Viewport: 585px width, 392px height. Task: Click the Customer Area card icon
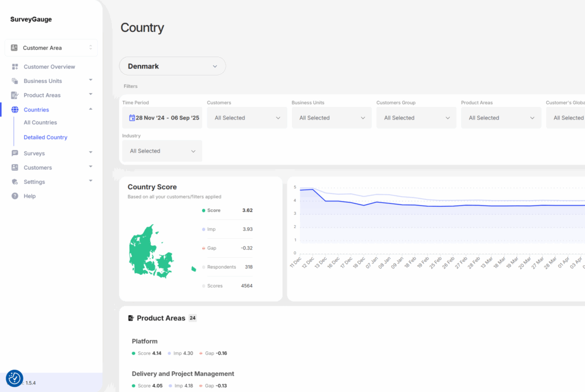coord(14,48)
